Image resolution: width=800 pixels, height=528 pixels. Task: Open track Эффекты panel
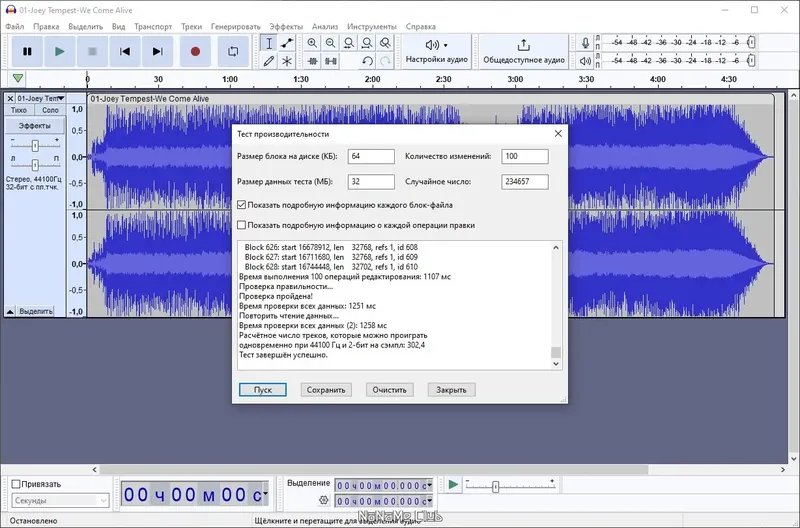pyautogui.click(x=35, y=125)
